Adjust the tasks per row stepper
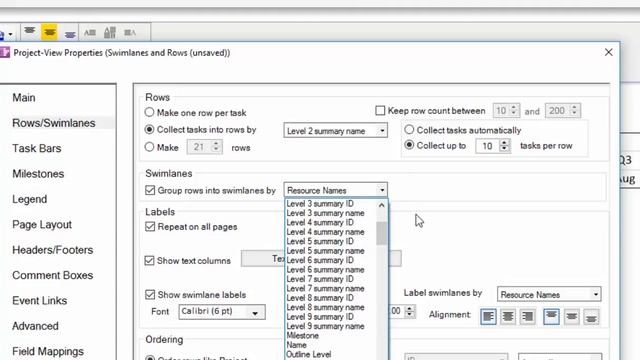Image resolution: width=640 pixels, height=360 pixels. [x=504, y=146]
